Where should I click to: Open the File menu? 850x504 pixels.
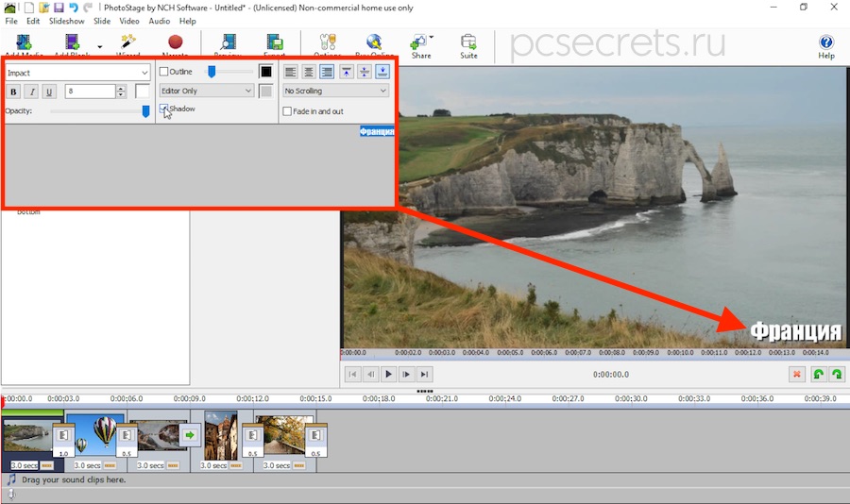(10, 21)
